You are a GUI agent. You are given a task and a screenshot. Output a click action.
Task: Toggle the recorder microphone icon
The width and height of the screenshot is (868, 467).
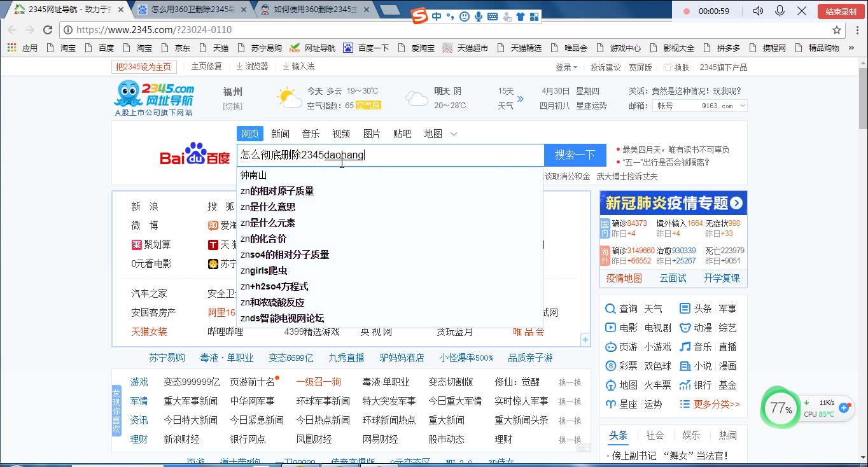pos(780,11)
